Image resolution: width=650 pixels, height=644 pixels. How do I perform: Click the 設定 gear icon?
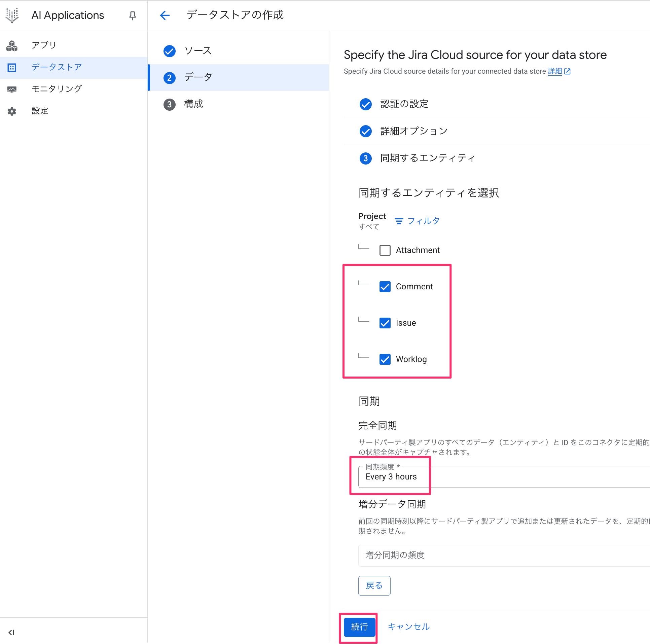click(x=12, y=111)
